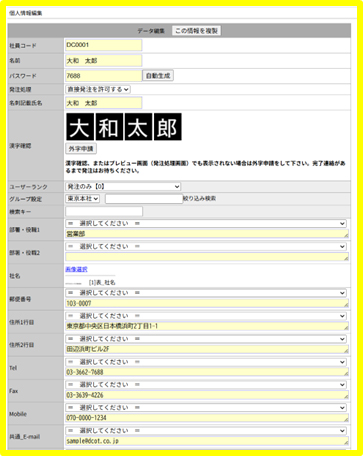The width and height of the screenshot is (363, 456).
Task: Open the 発注処理 dropdown
Action: tap(98, 89)
